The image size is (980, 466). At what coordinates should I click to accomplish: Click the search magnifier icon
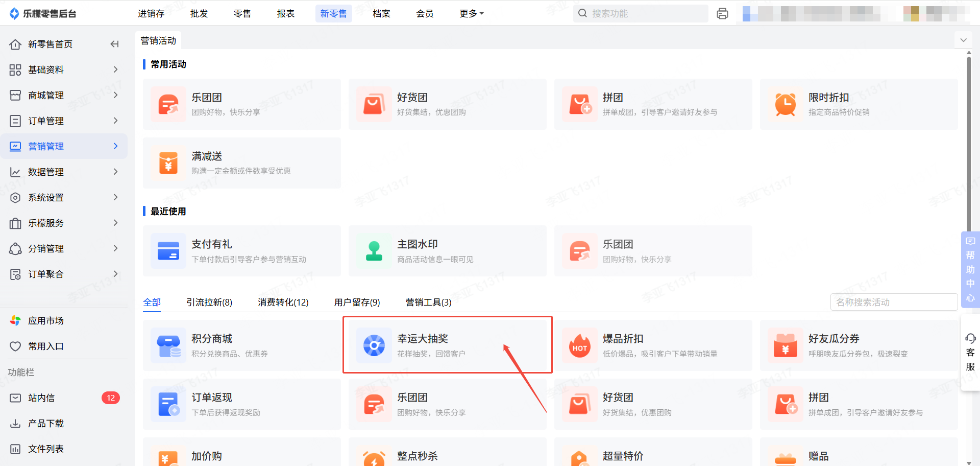click(582, 13)
